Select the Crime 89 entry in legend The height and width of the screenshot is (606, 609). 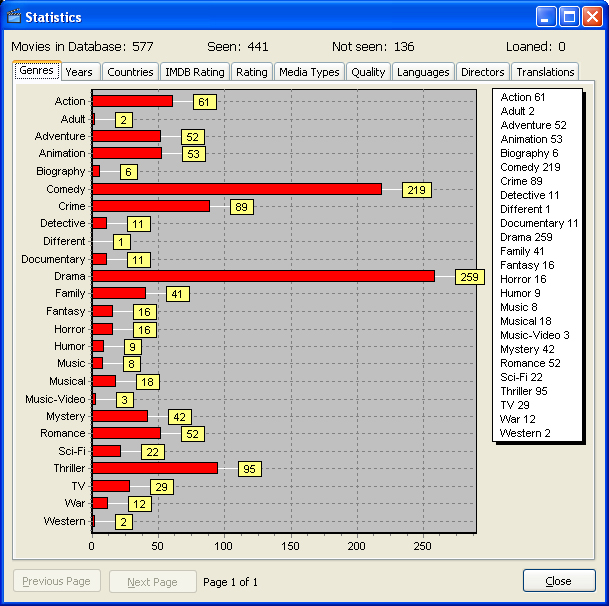(x=522, y=181)
